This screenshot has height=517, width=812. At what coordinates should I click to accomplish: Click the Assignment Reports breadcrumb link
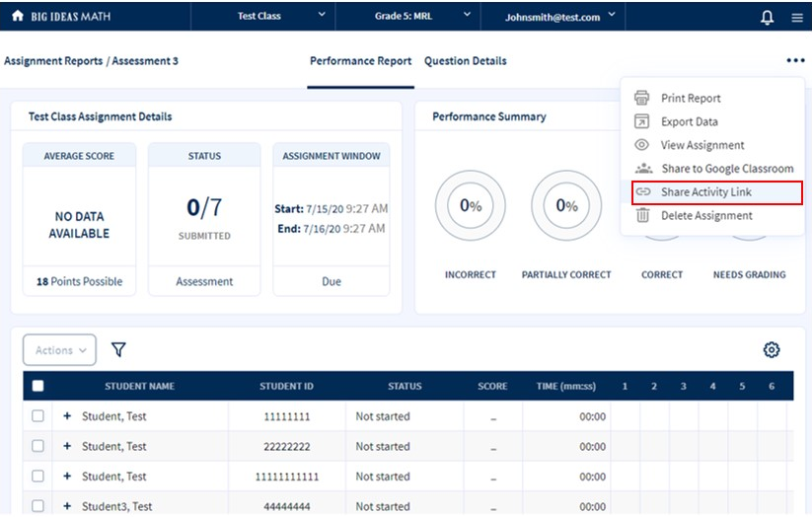tap(53, 61)
